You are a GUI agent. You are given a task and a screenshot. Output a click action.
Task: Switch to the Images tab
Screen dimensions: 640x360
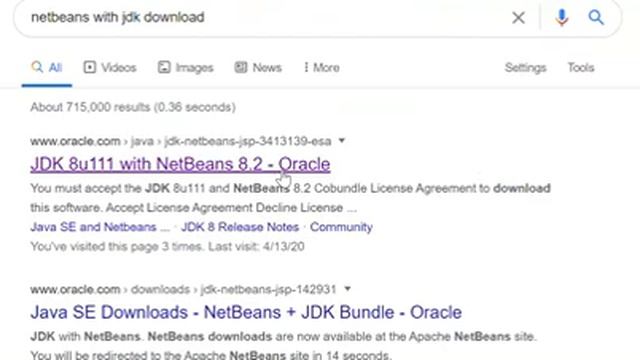(186, 67)
